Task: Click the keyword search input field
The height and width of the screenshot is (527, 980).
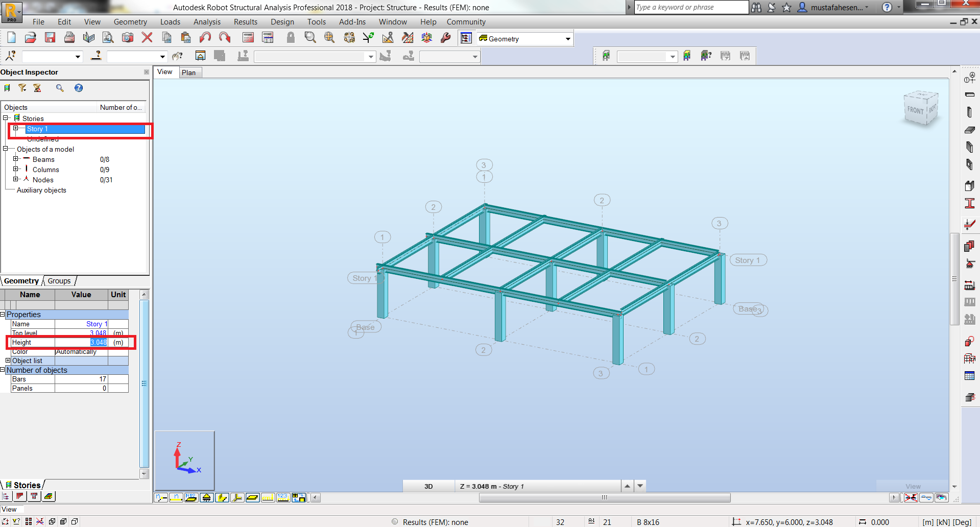Action: tap(690, 7)
